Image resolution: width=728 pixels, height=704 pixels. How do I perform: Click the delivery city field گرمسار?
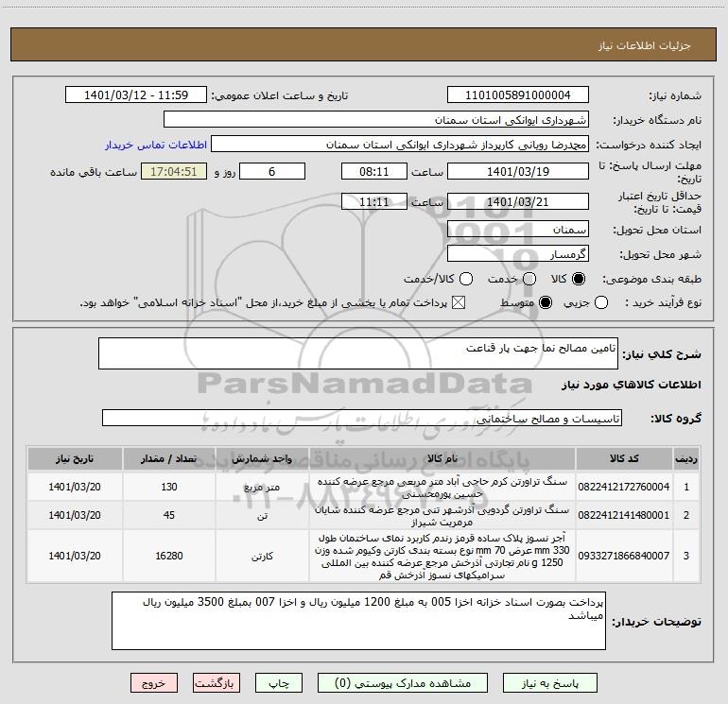click(518, 254)
